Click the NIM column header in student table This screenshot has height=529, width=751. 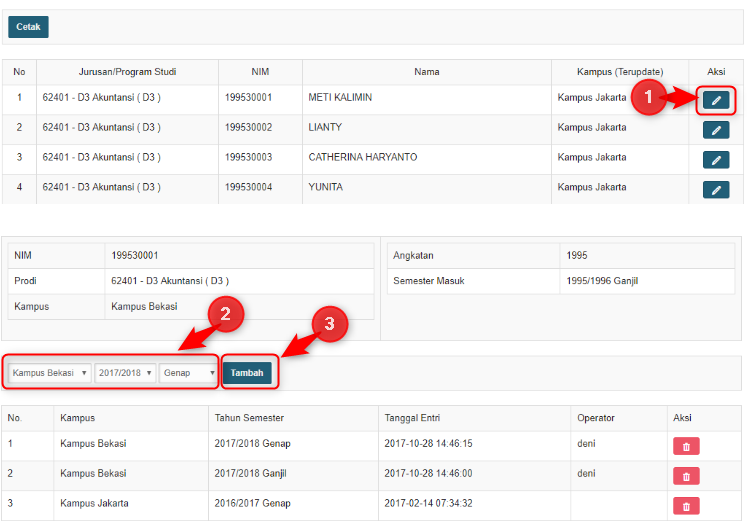pos(260,72)
